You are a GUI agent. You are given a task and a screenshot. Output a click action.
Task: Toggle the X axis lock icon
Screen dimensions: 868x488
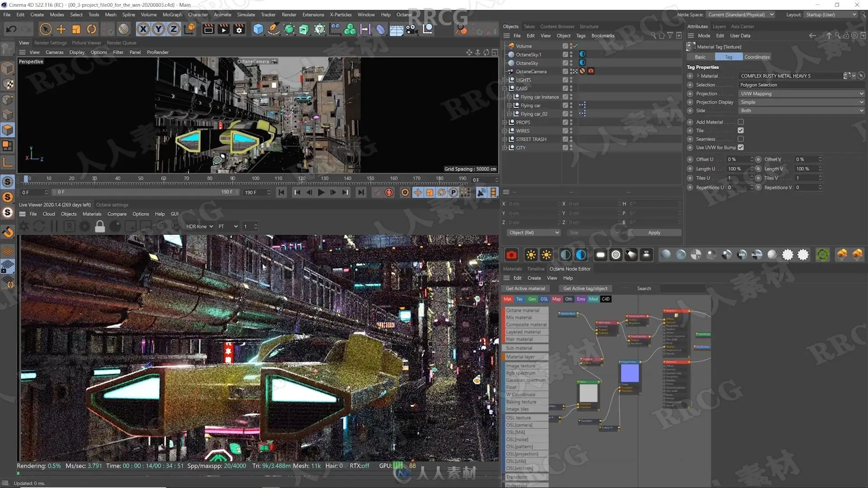[143, 29]
